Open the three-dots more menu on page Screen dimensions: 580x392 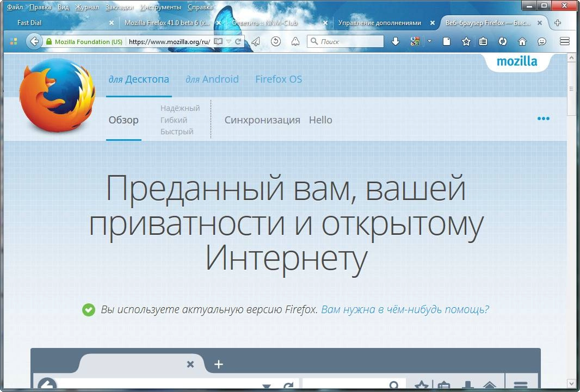[544, 119]
